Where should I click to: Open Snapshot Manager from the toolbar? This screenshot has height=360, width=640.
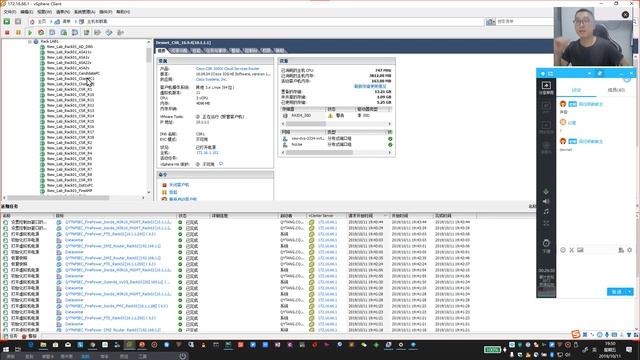click(x=75, y=32)
